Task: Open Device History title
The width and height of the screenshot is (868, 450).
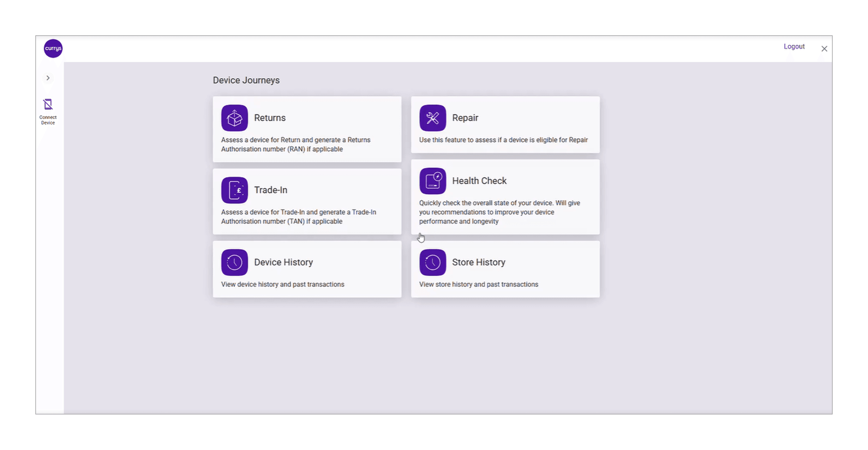Action: (x=283, y=262)
